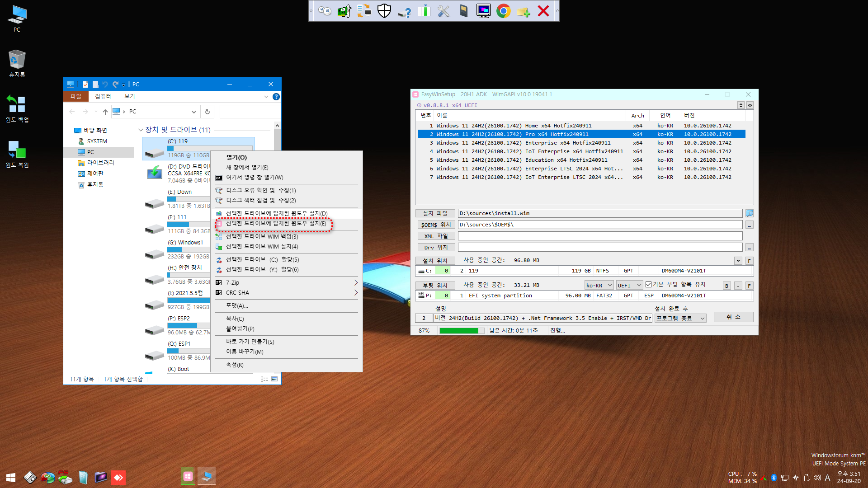Open the pie-chart partition taskbar icon

point(47,478)
